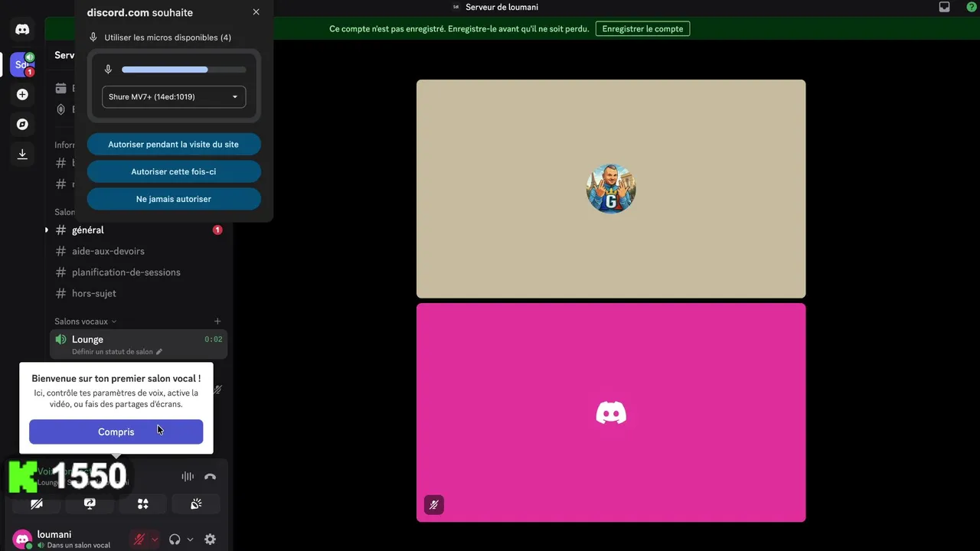Click the Dans un salon vocal status
Screen dimensions: 980x551
(79, 546)
